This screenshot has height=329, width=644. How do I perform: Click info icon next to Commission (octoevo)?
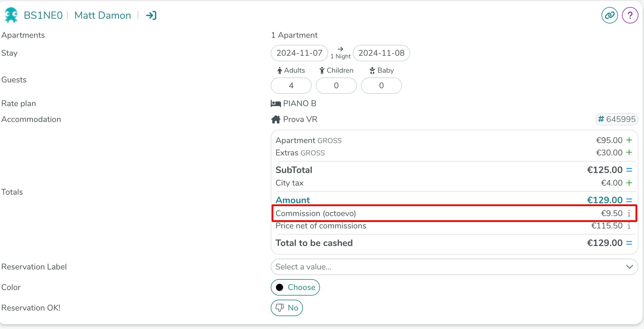click(x=629, y=213)
